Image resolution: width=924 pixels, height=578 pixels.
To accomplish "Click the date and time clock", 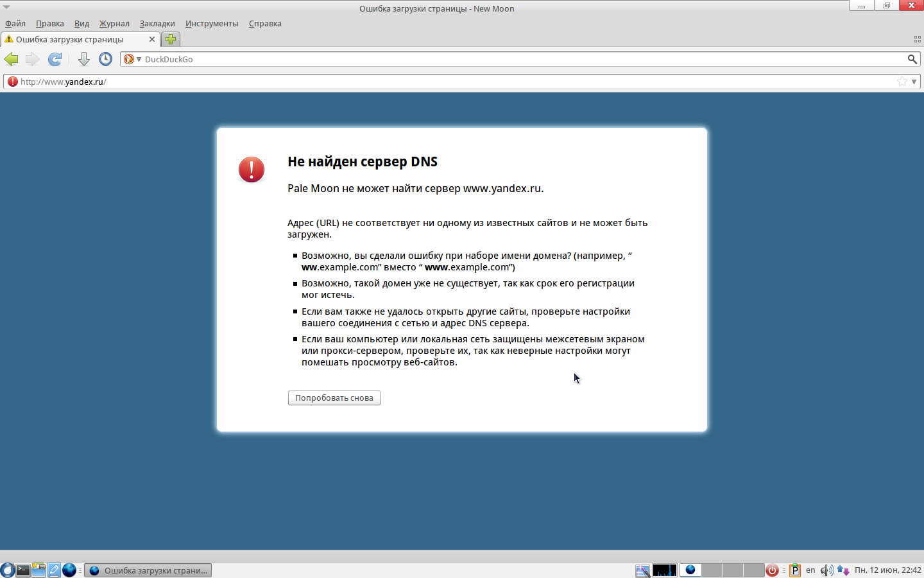I will pyautogui.click(x=888, y=570).
